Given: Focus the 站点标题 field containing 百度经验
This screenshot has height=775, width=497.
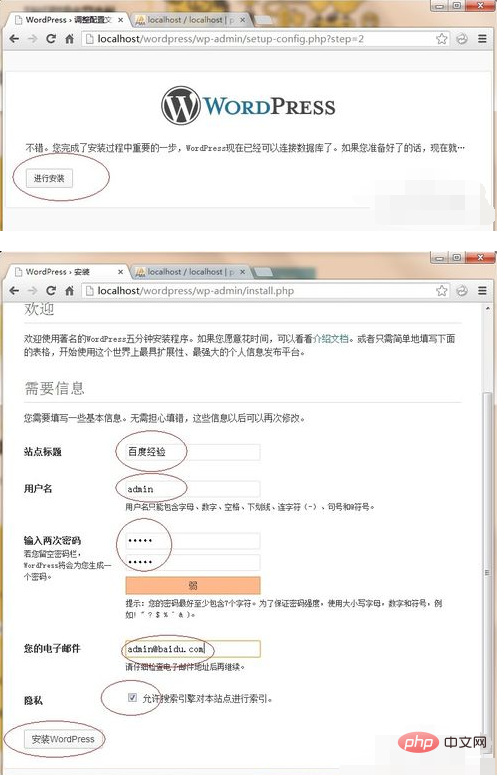Looking at the screenshot, I should (x=193, y=452).
